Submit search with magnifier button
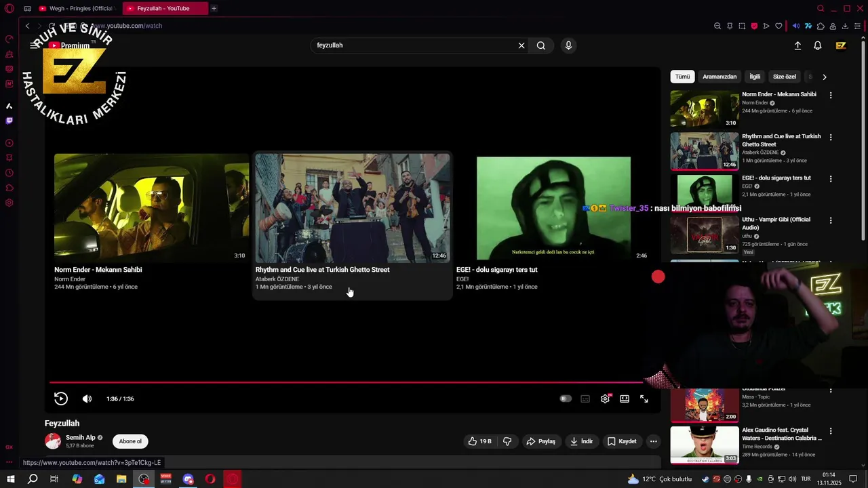The height and width of the screenshot is (488, 868). 541,45
